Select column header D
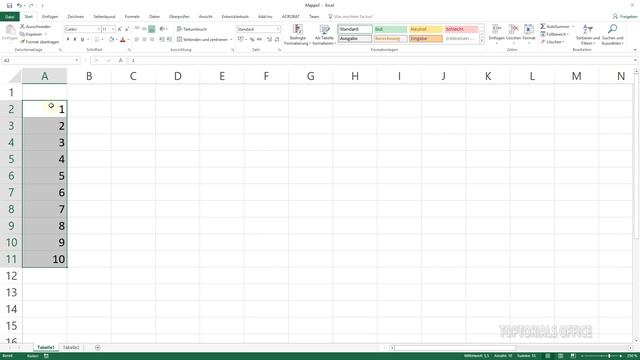 pos(178,76)
